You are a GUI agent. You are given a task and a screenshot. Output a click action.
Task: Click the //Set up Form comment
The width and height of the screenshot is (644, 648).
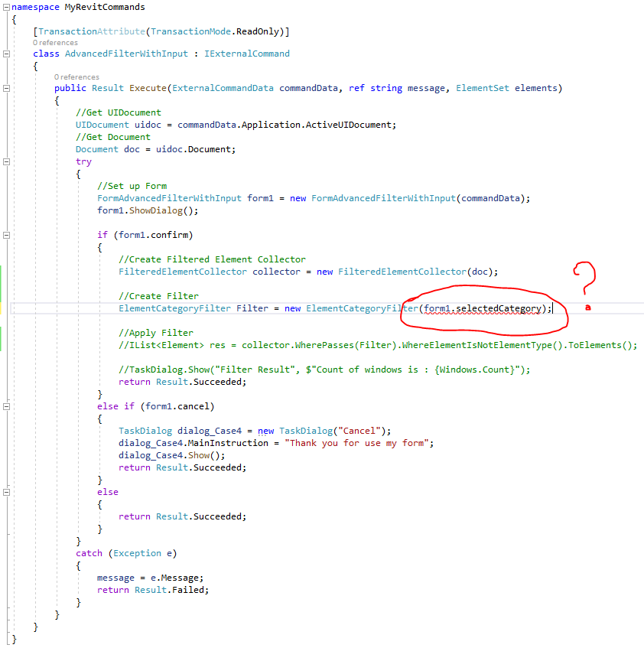point(132,186)
